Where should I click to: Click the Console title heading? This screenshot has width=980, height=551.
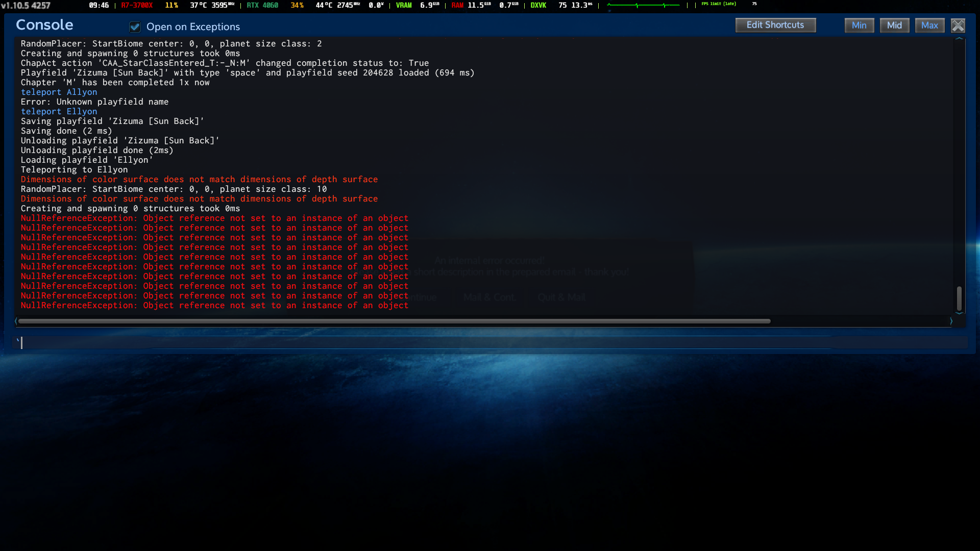[x=44, y=25]
